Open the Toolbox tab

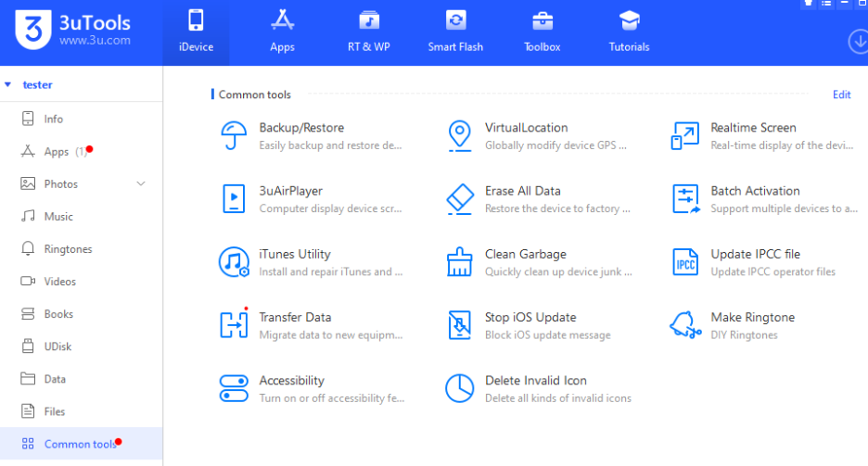[x=542, y=32]
